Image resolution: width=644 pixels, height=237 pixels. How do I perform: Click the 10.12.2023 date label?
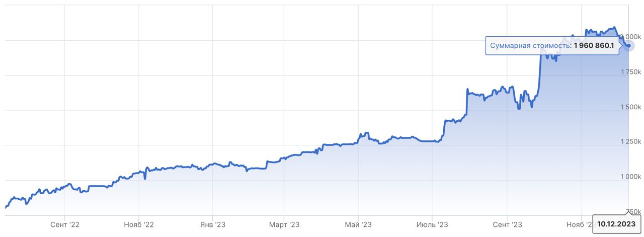617,223
